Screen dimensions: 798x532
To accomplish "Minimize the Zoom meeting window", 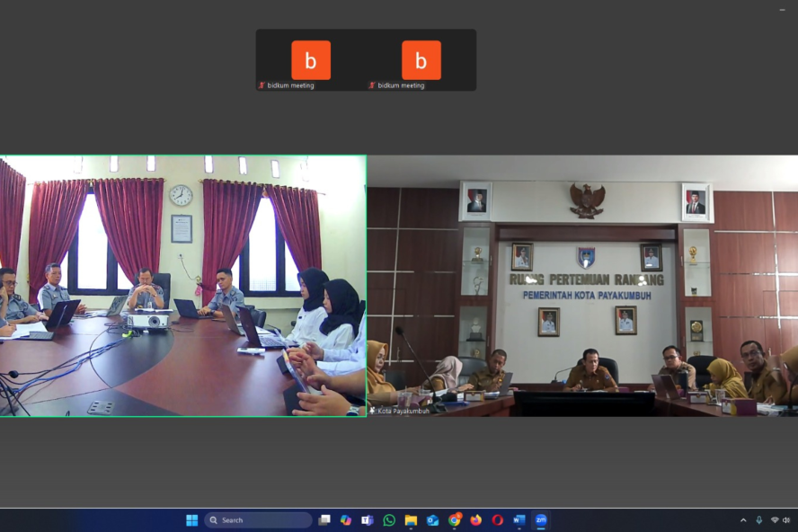I will coord(781,9).
